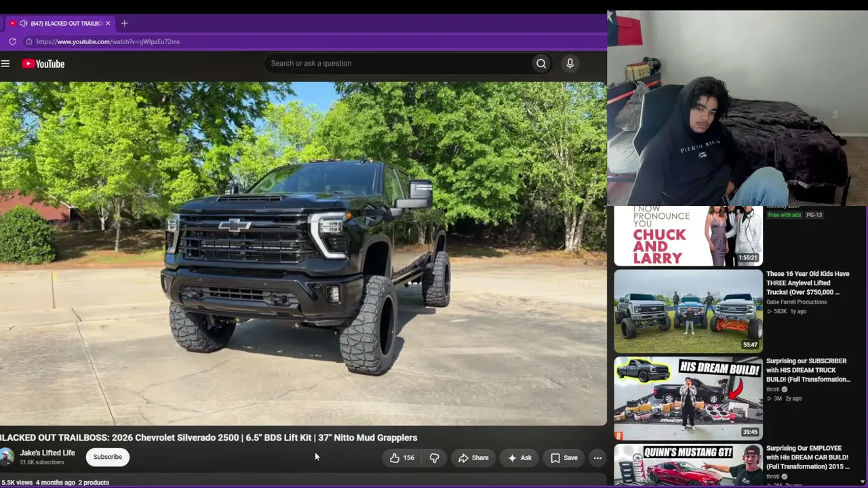Share the video
The image size is (868, 488).
pyautogui.click(x=473, y=458)
